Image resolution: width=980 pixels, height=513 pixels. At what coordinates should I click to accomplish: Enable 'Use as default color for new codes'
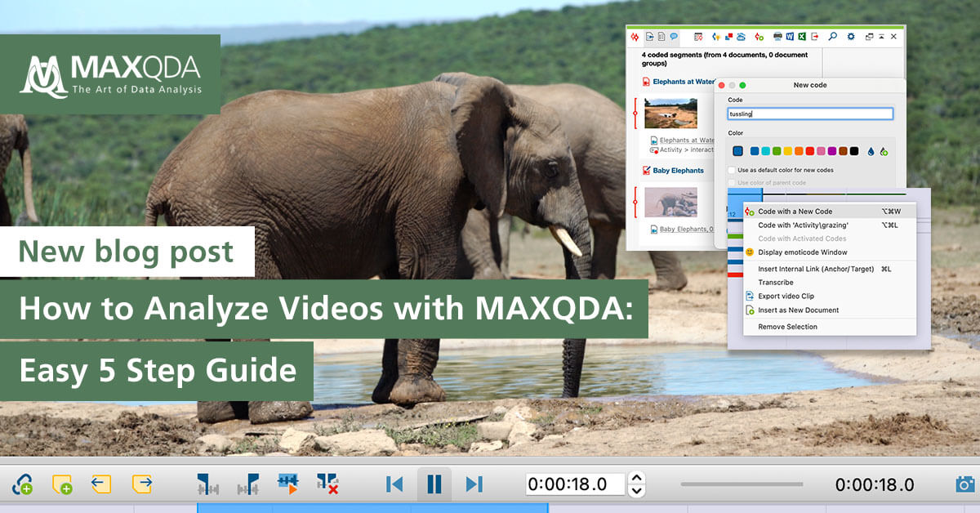tap(732, 170)
